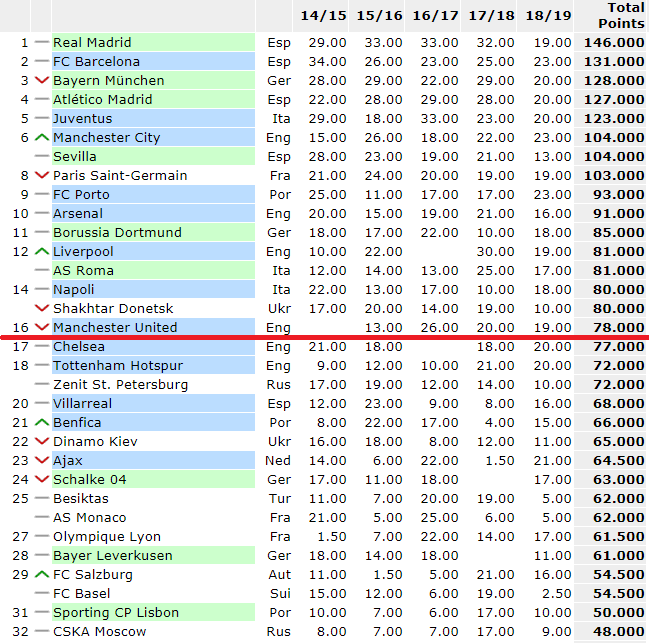Open the Zenit St. Petersburg team link
The height and width of the screenshot is (643, 649).
[x=120, y=384]
